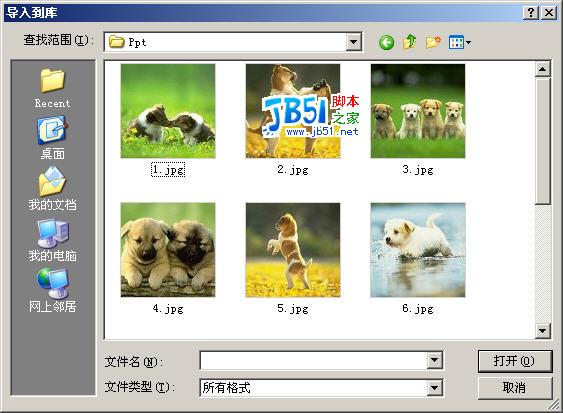Select thumbnail of 4.jpg two puppies
563x413 pixels.
[x=168, y=250]
